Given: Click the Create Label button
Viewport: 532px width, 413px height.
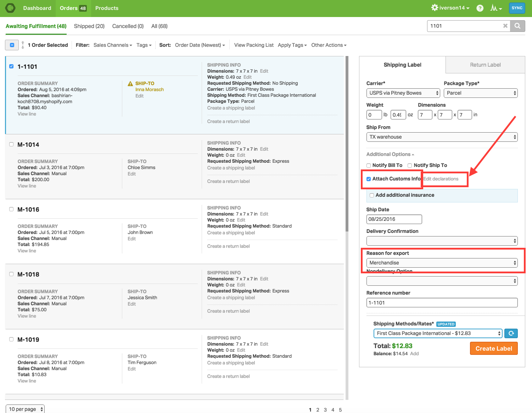Looking at the screenshot, I should [x=493, y=348].
